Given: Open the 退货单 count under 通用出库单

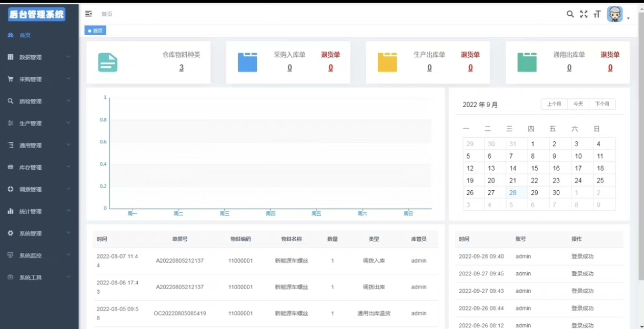Looking at the screenshot, I should [x=610, y=68].
